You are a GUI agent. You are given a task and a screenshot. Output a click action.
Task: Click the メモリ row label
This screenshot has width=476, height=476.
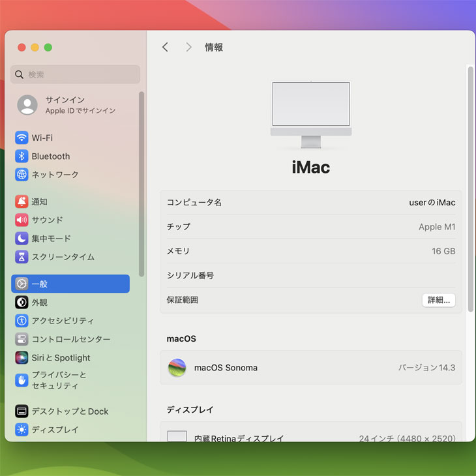[178, 251]
